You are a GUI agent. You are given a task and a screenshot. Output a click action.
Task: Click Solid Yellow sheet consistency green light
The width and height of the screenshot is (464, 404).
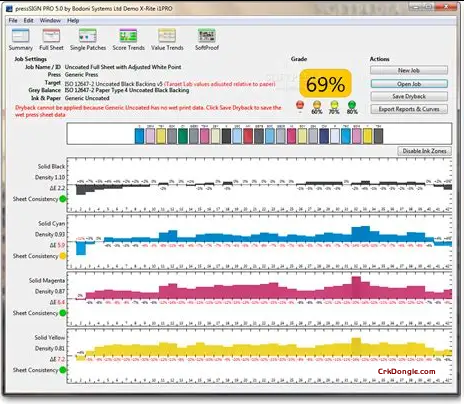(x=62, y=370)
